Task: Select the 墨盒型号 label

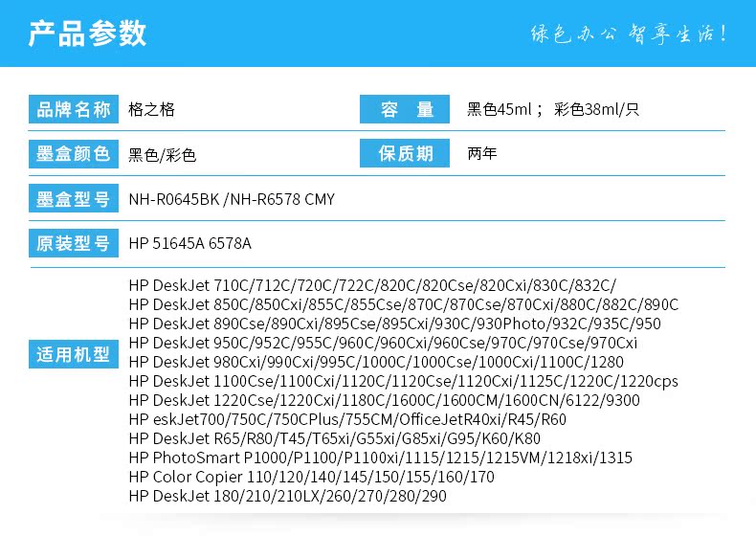Action: [x=74, y=198]
